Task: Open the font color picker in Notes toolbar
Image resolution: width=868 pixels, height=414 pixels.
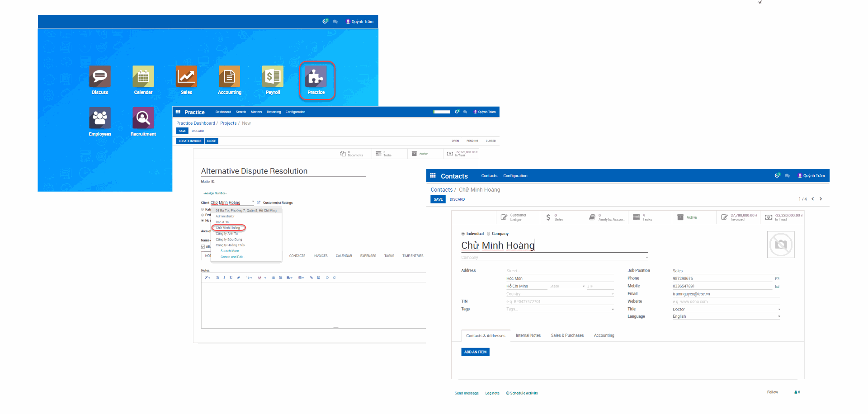Action: (259, 278)
